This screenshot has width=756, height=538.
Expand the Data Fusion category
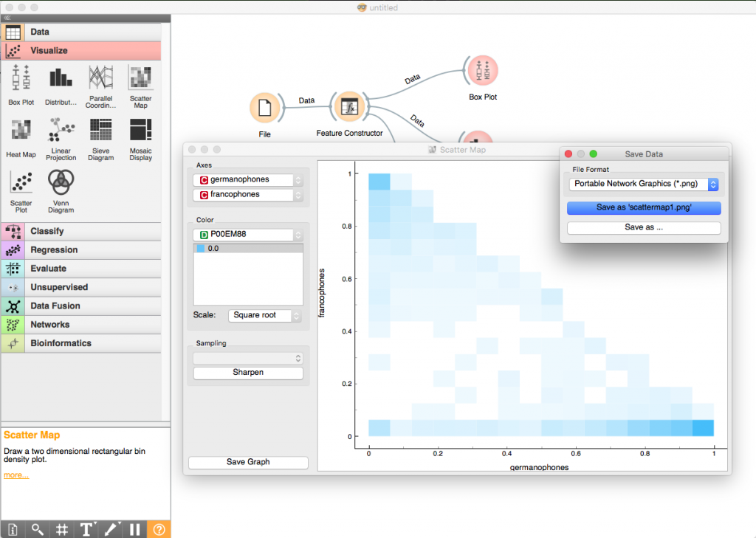coord(81,306)
